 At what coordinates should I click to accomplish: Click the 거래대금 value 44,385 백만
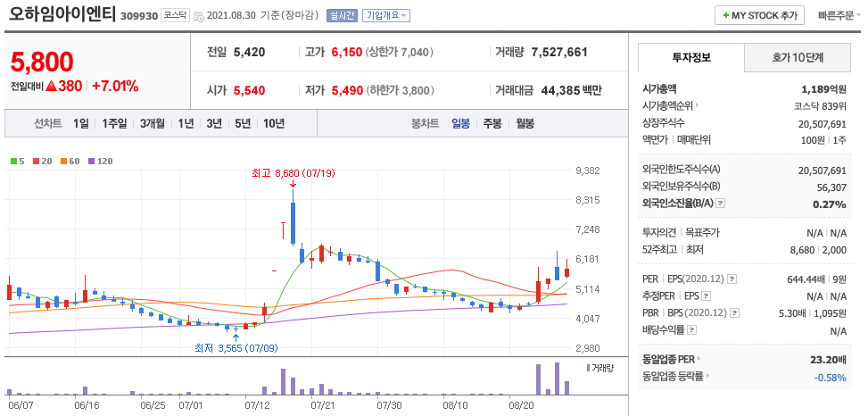[571, 90]
